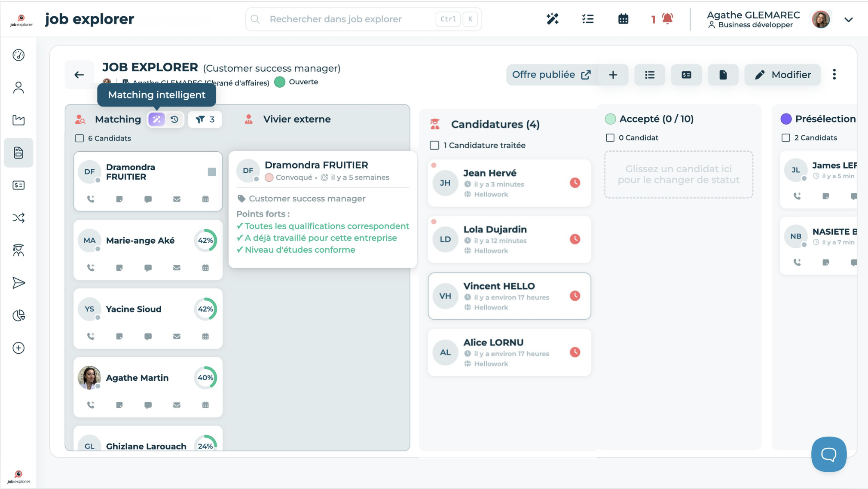This screenshot has width=868, height=489.
Task: Open the filter dropdown showing 3
Action: [x=205, y=119]
